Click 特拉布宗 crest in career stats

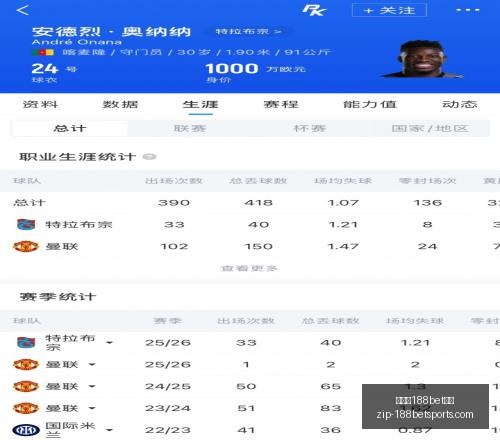click(26, 224)
